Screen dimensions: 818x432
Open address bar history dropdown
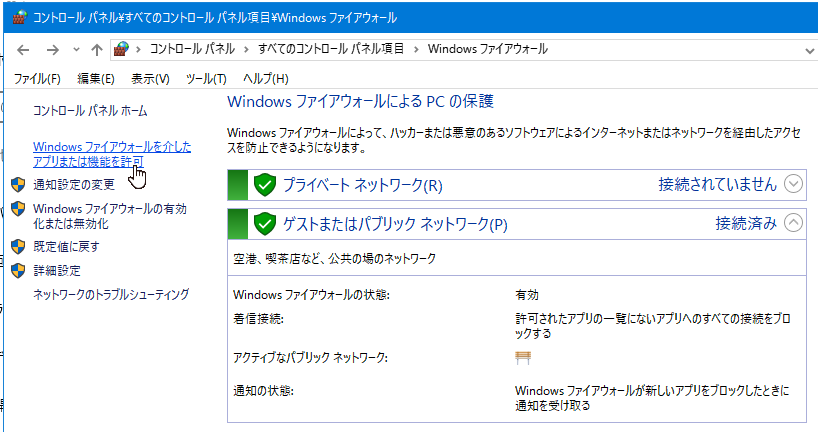point(809,51)
